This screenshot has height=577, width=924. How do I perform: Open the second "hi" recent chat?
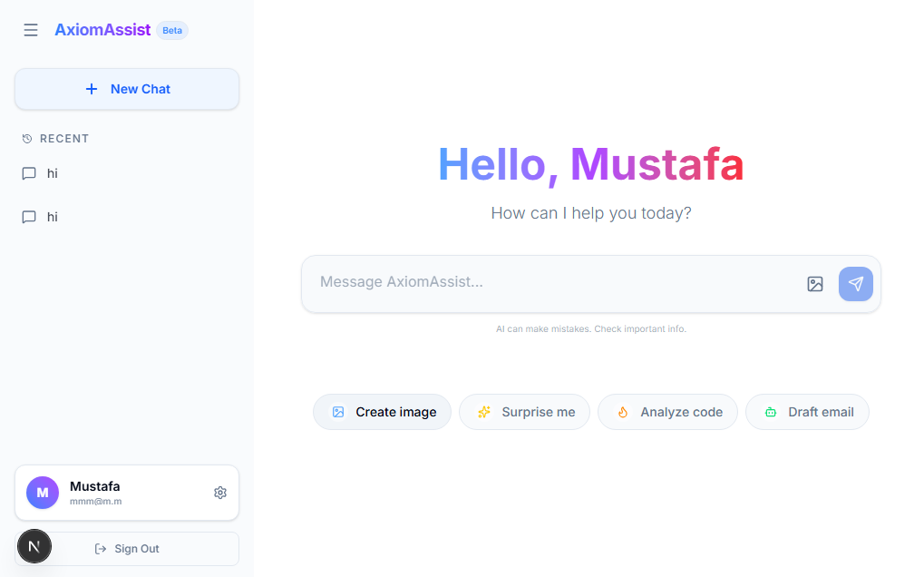tap(53, 217)
